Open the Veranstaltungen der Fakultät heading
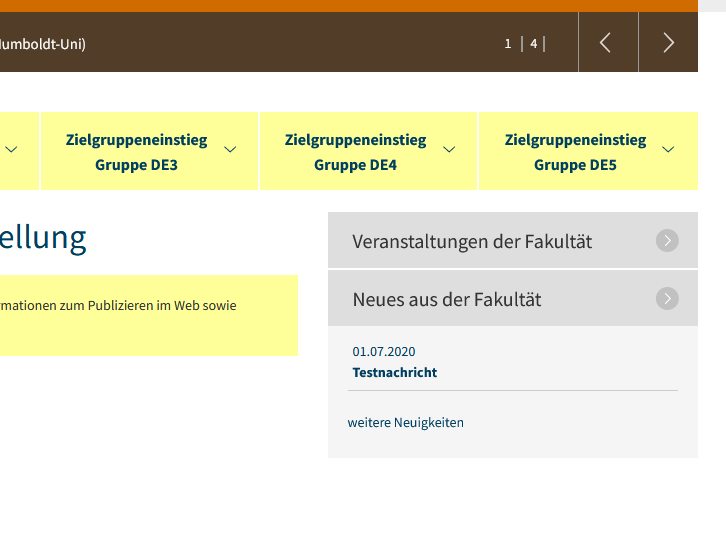The height and width of the screenshot is (546, 726). pyautogui.click(x=472, y=241)
